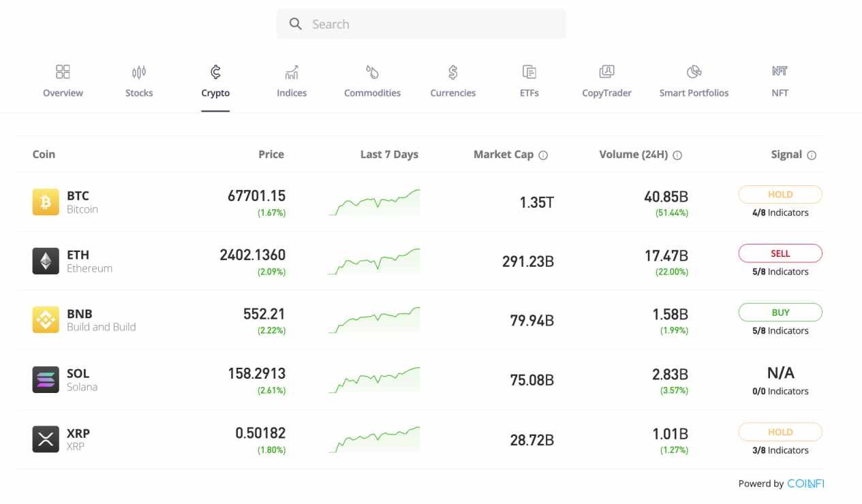Image resolution: width=862 pixels, height=504 pixels.
Task: Click the search magnifier icon
Action: 295,24
